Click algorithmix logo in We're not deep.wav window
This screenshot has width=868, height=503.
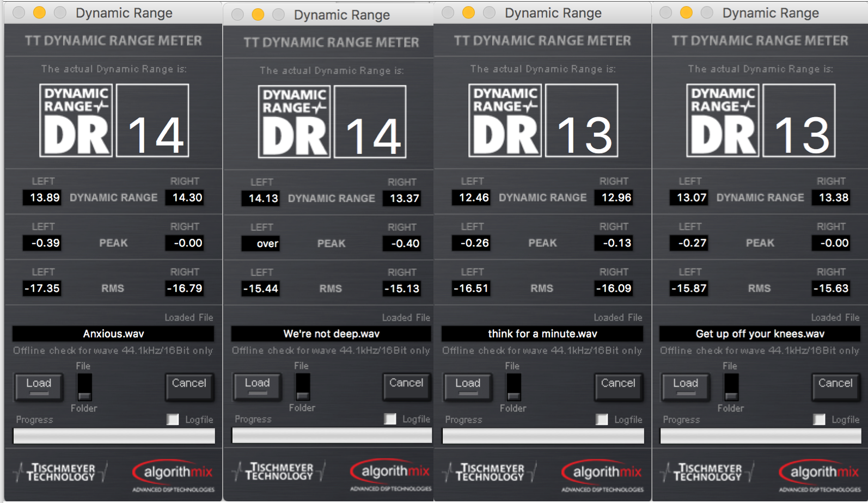tap(390, 471)
